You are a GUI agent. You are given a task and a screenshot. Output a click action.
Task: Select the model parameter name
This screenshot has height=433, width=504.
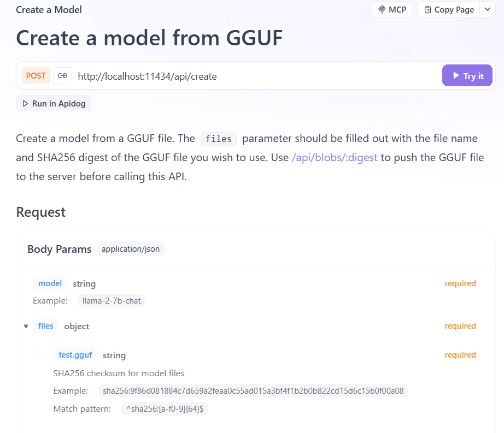coord(50,283)
